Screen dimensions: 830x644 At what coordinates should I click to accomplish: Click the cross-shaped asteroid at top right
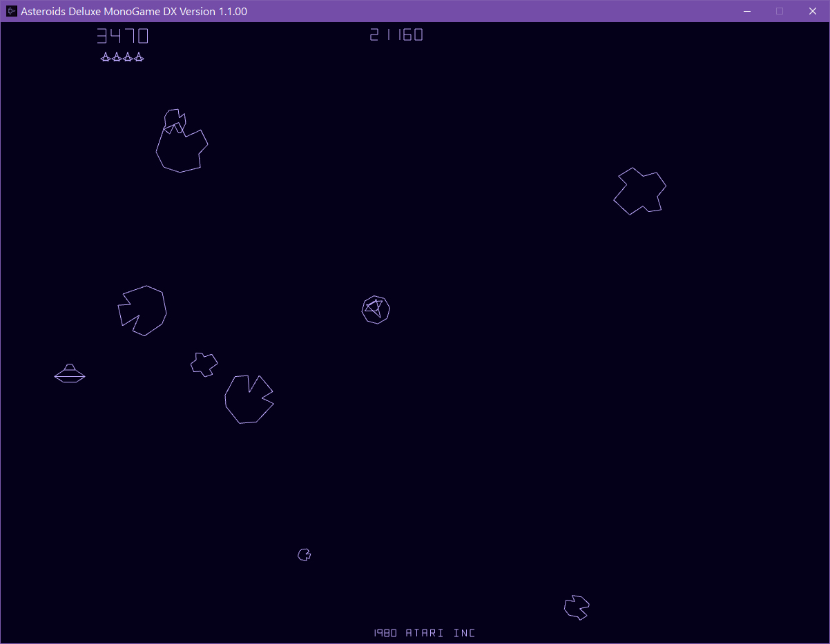pyautogui.click(x=639, y=191)
